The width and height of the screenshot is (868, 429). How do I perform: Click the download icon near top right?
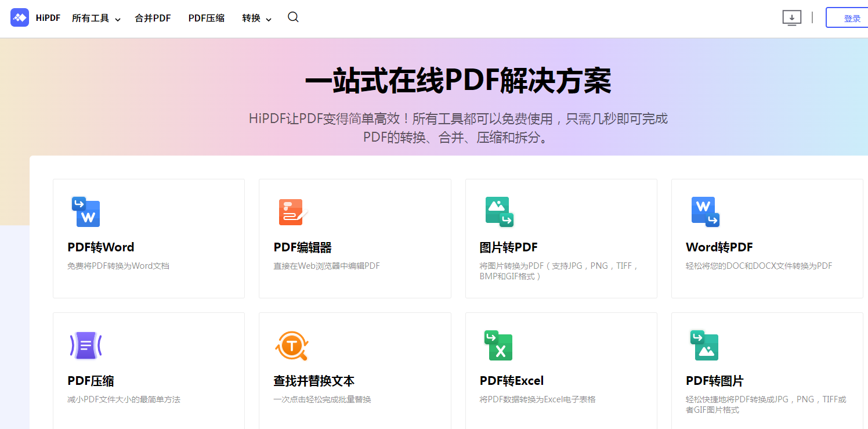(791, 18)
